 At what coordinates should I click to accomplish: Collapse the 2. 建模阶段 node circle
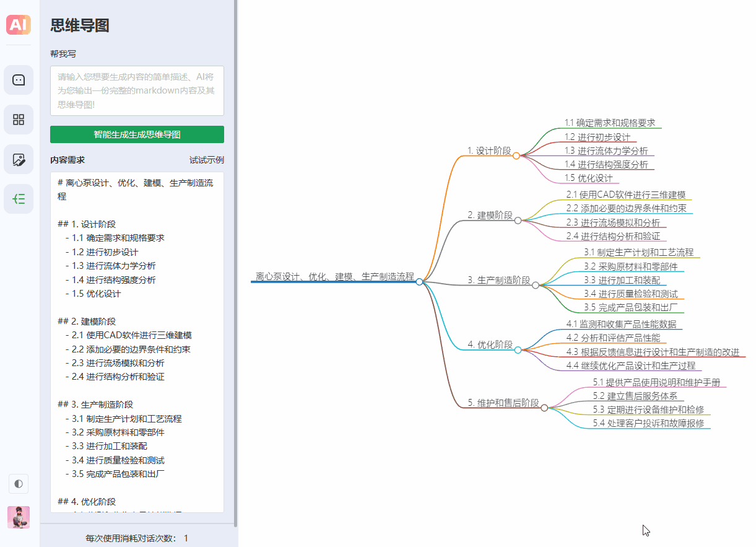coord(518,221)
